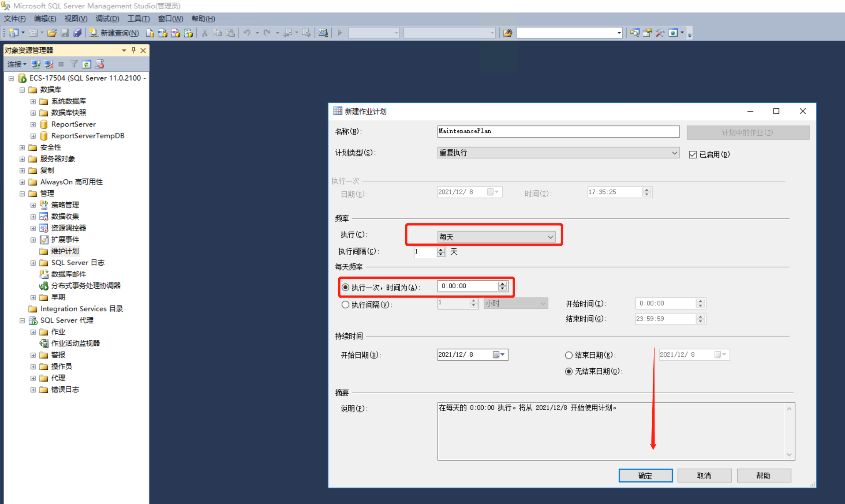Click the MDX query icon

[x=163, y=33]
